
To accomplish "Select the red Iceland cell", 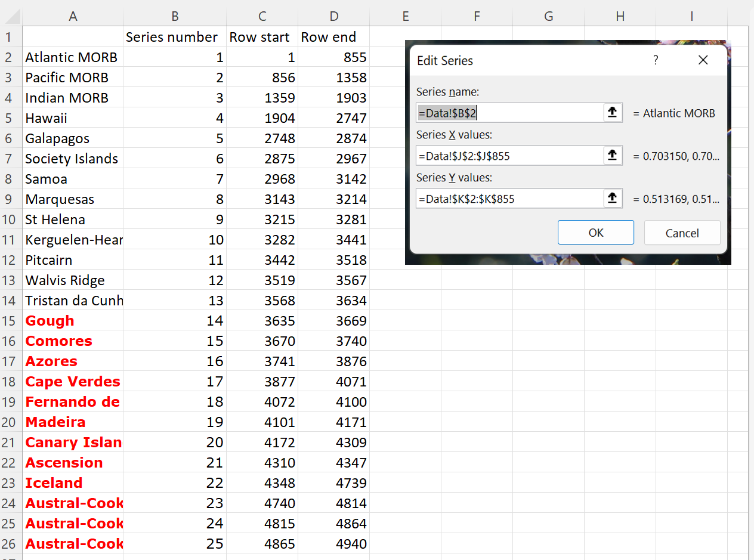I will click(x=73, y=483).
